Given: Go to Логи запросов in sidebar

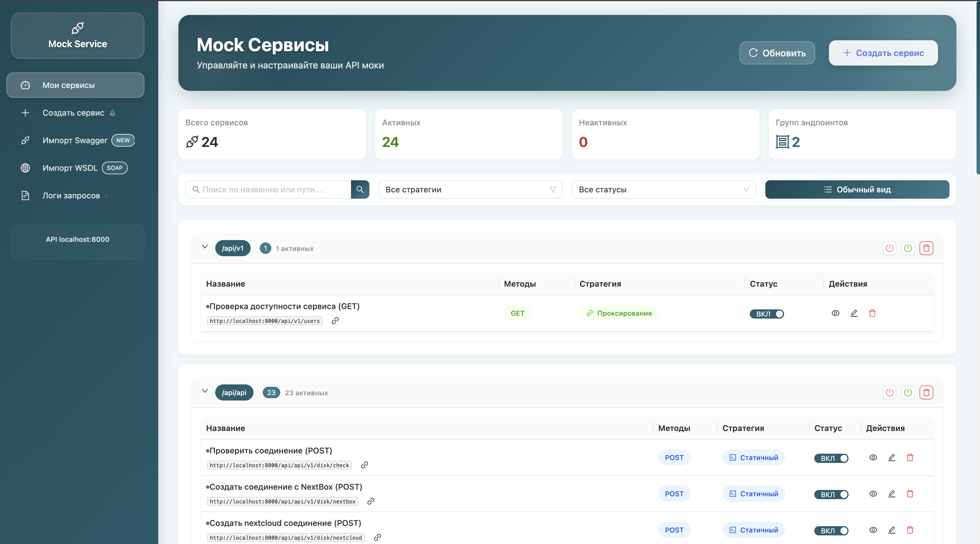Looking at the screenshot, I should pos(71,196).
